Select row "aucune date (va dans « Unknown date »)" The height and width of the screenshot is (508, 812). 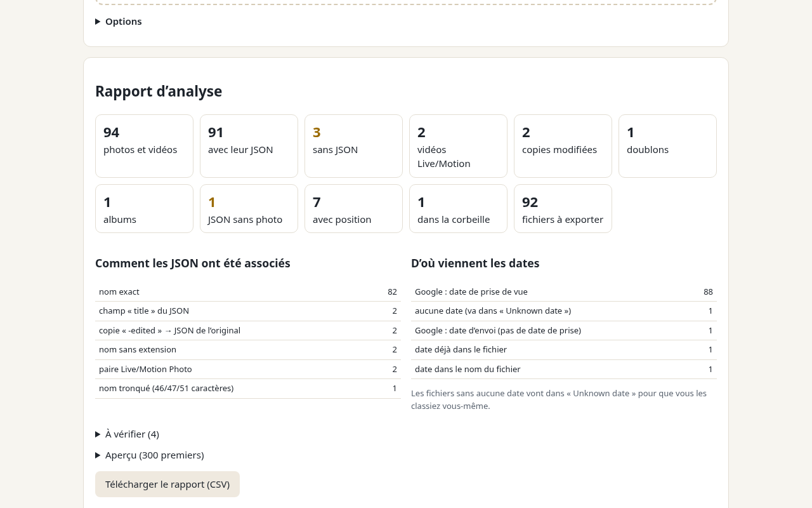pyautogui.click(x=564, y=311)
